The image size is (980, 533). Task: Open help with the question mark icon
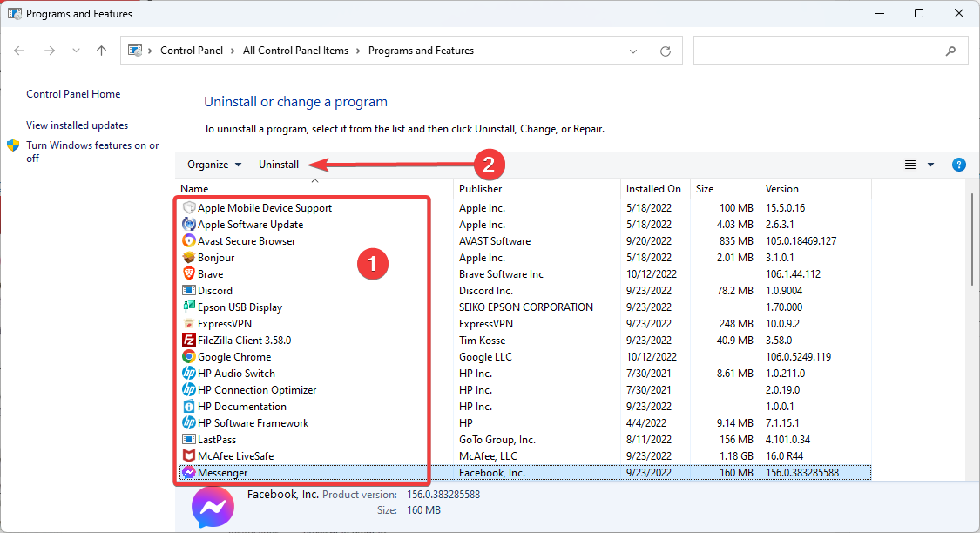959,165
